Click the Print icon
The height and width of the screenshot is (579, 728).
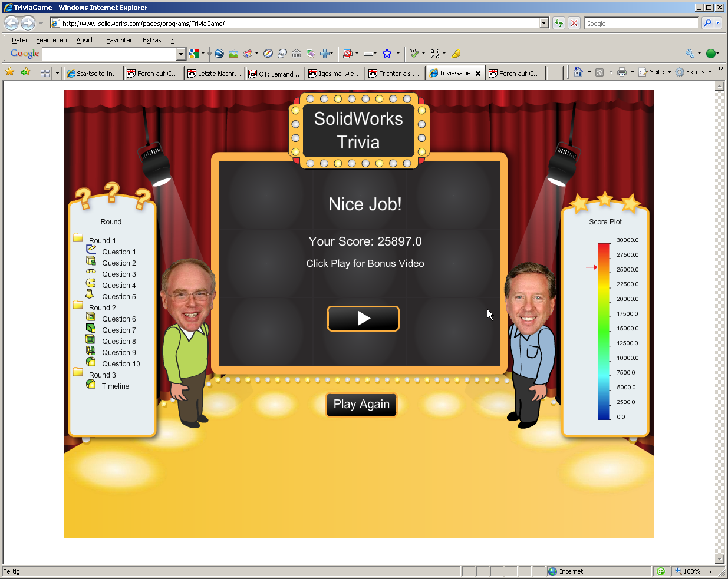coord(622,72)
